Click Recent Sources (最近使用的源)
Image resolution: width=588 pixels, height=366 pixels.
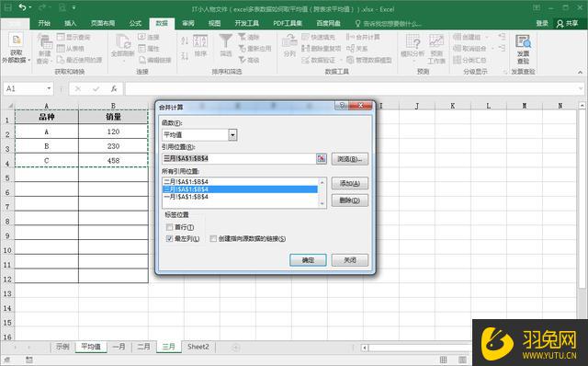(x=79, y=60)
